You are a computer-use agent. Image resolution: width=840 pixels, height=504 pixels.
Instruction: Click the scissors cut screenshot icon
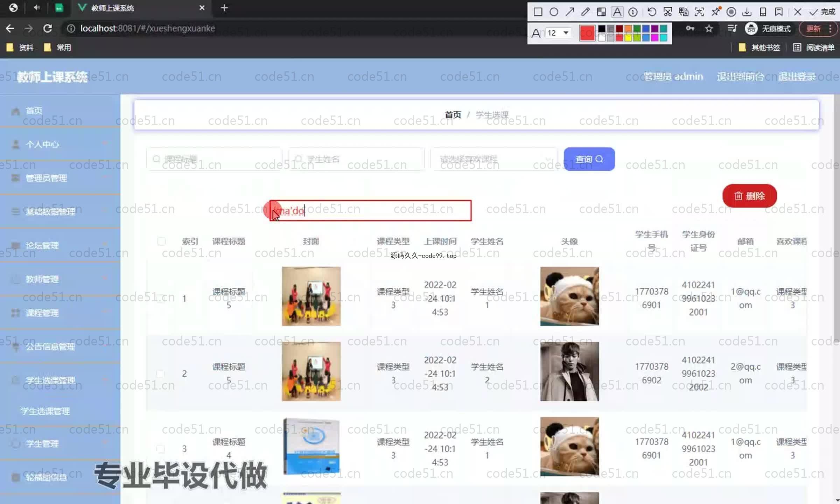pos(667,12)
